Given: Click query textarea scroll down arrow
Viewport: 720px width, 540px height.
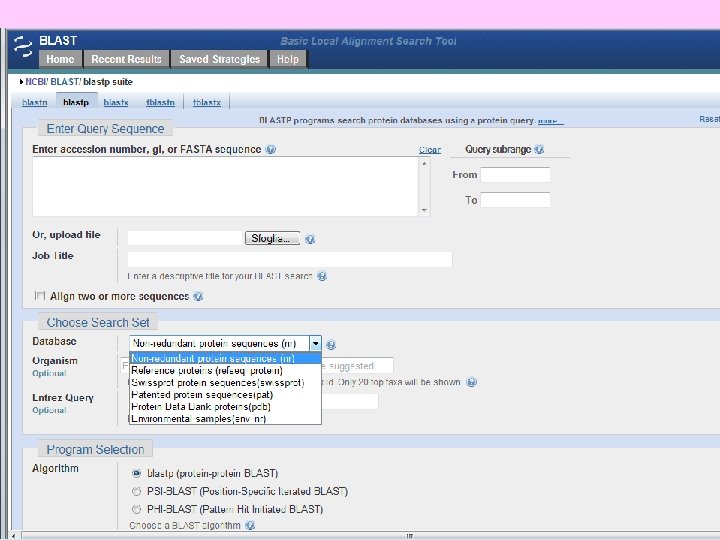Looking at the screenshot, I should click(x=424, y=210).
